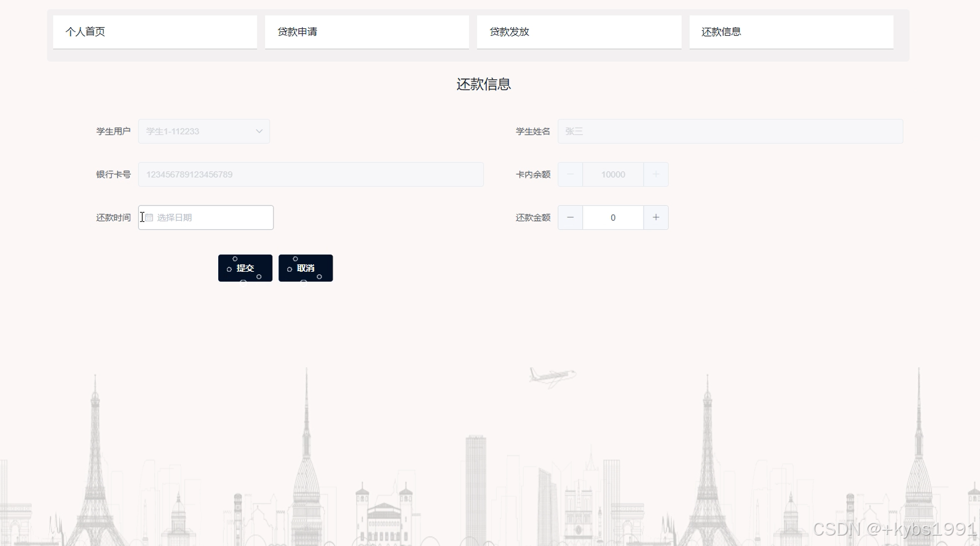
Task: Submit the form with 提交 button
Action: (x=245, y=268)
